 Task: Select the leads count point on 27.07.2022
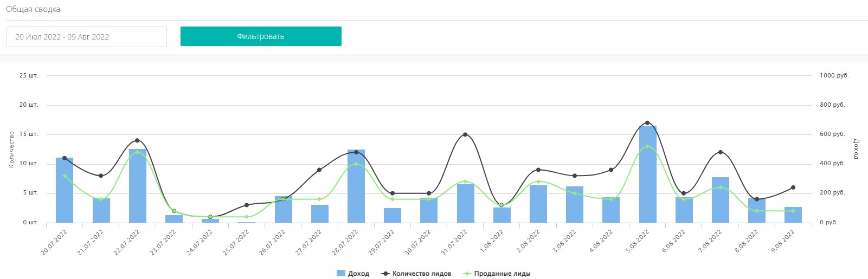[319, 170]
